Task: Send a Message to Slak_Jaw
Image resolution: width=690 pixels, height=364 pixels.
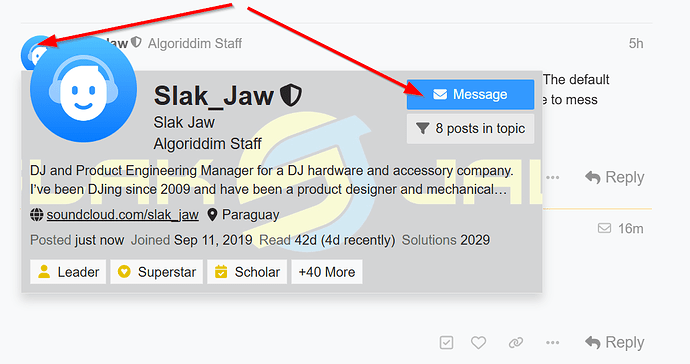Action: click(470, 94)
